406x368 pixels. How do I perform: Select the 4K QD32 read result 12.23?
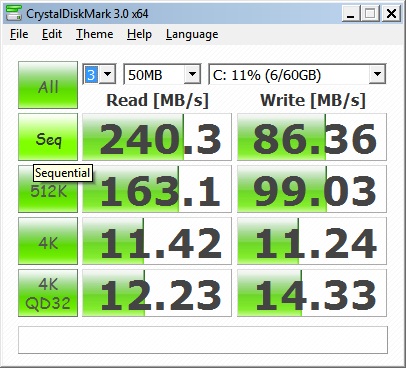pyautogui.click(x=157, y=293)
